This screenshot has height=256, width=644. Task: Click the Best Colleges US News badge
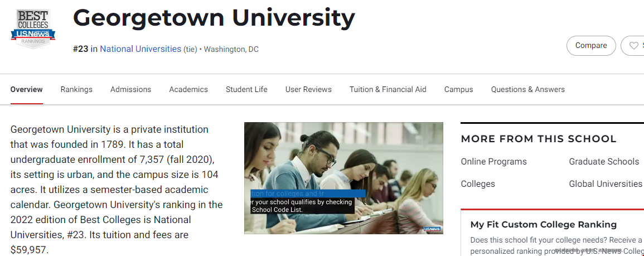[x=33, y=29]
